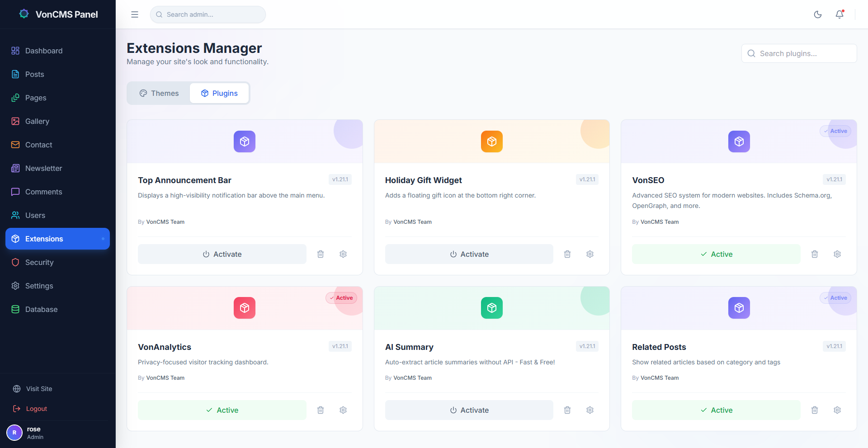Open the Gallery section via its image icon
Image resolution: width=868 pixels, height=448 pixels.
tap(15, 121)
